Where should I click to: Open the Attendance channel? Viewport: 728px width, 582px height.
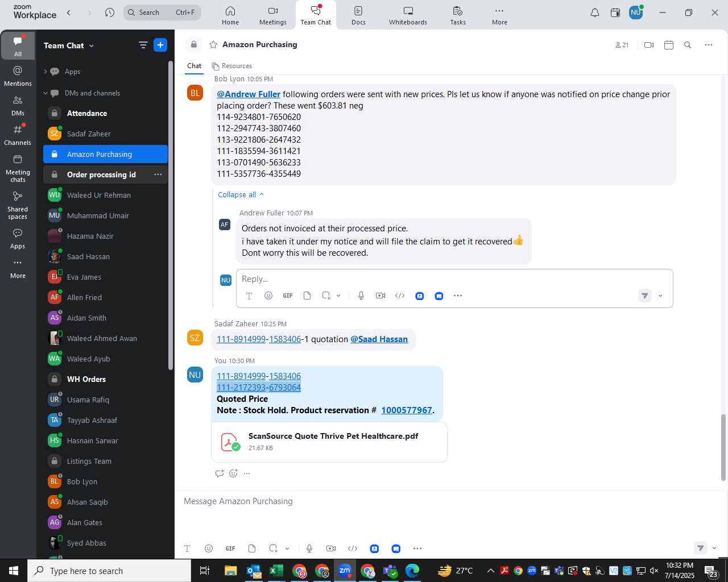(x=105, y=113)
